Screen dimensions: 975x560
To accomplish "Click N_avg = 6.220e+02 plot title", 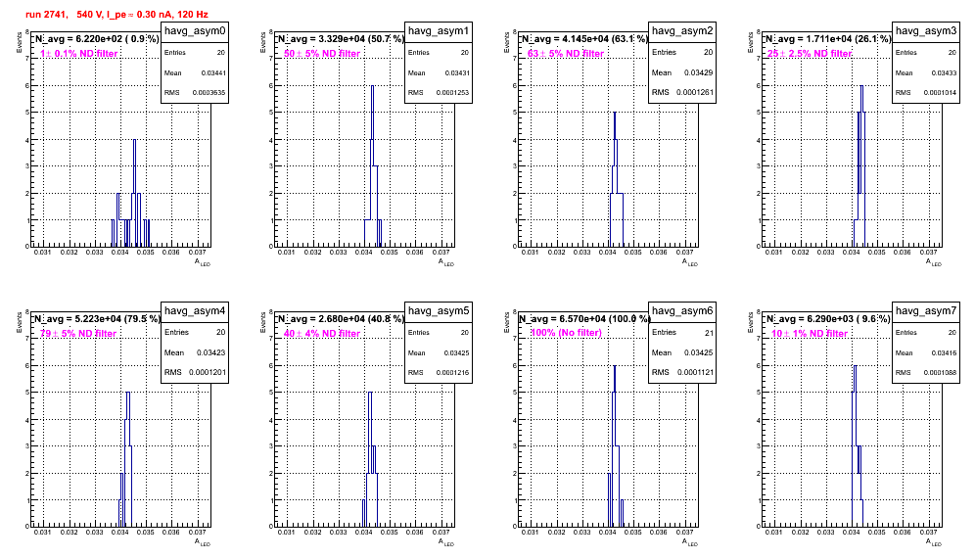I will click(97, 38).
